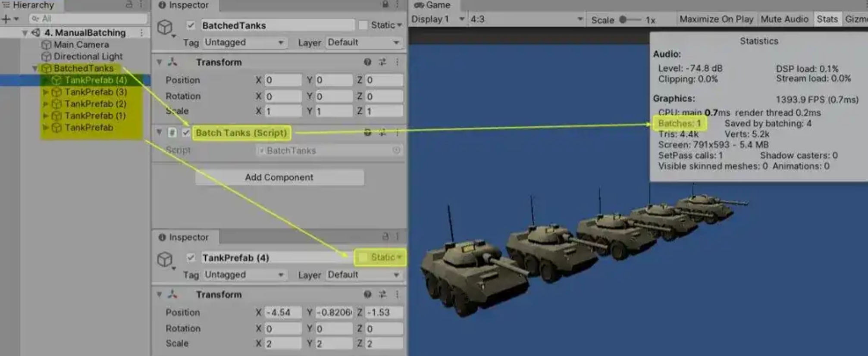The image size is (868, 356).
Task: Adjust the Game view Scale slider
Action: click(623, 20)
